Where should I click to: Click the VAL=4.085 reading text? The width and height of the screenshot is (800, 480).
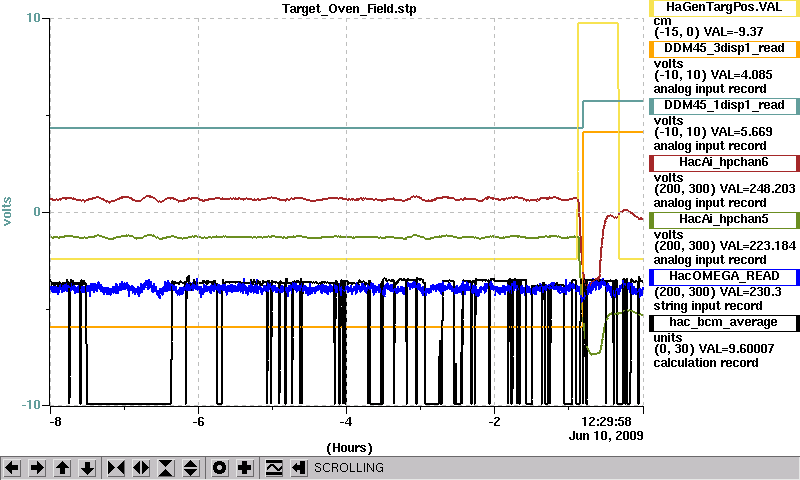point(741,75)
